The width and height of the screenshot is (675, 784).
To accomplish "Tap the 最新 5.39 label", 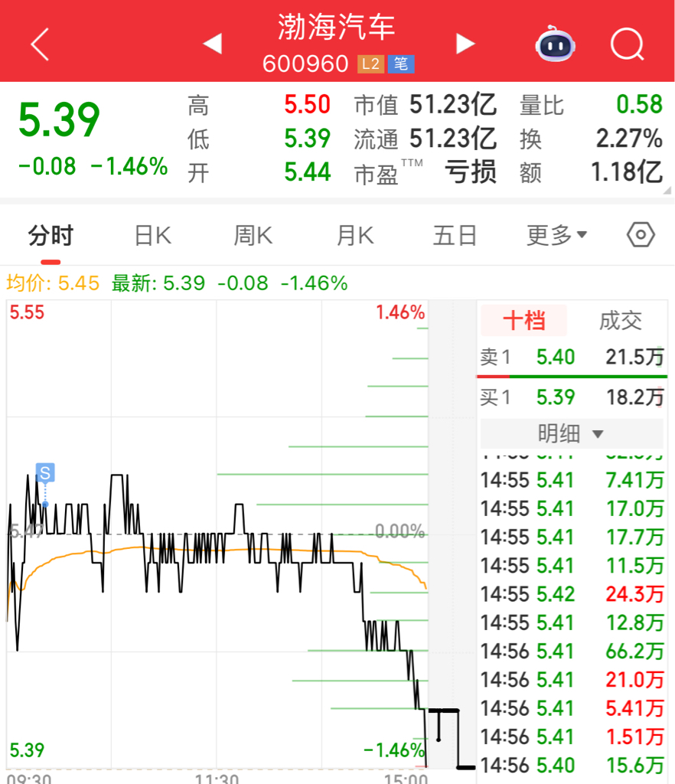I will tap(158, 283).
